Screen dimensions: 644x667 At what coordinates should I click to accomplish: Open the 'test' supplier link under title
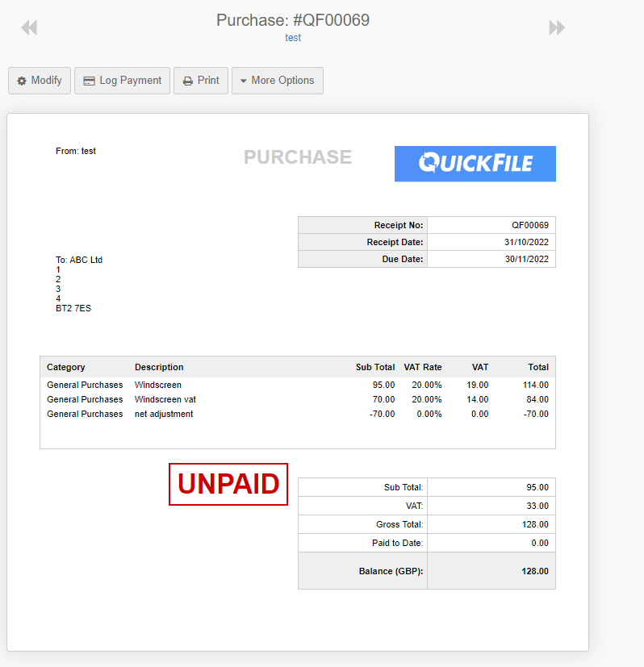293,38
